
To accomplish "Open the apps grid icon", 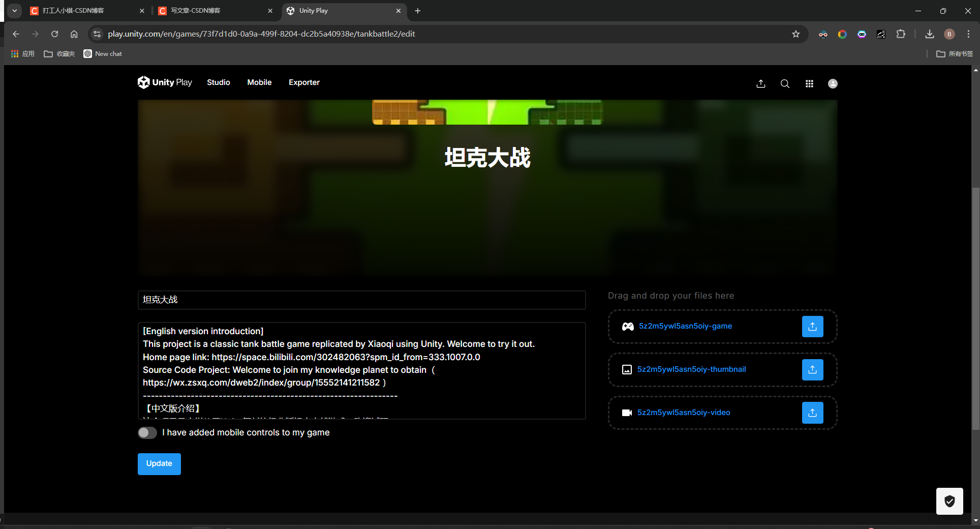I will pos(809,83).
